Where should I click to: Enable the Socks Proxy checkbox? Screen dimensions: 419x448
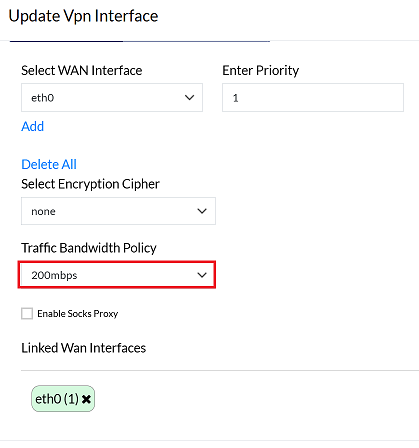click(27, 314)
